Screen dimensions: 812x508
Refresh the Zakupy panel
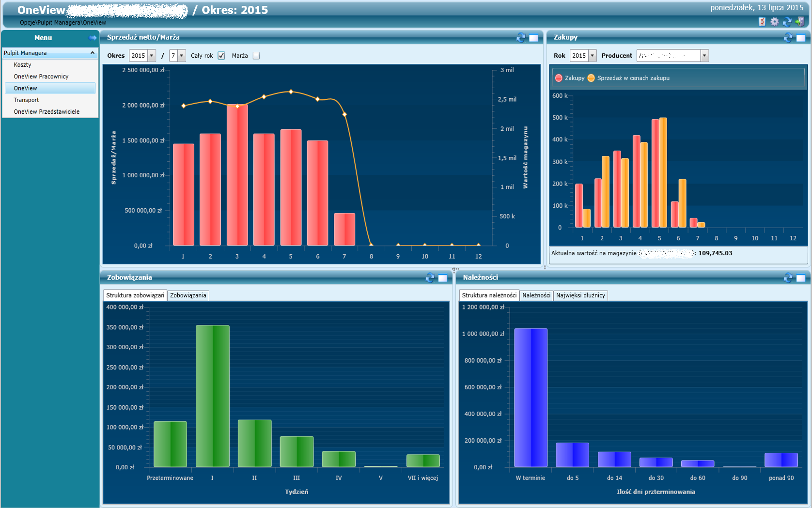(788, 38)
